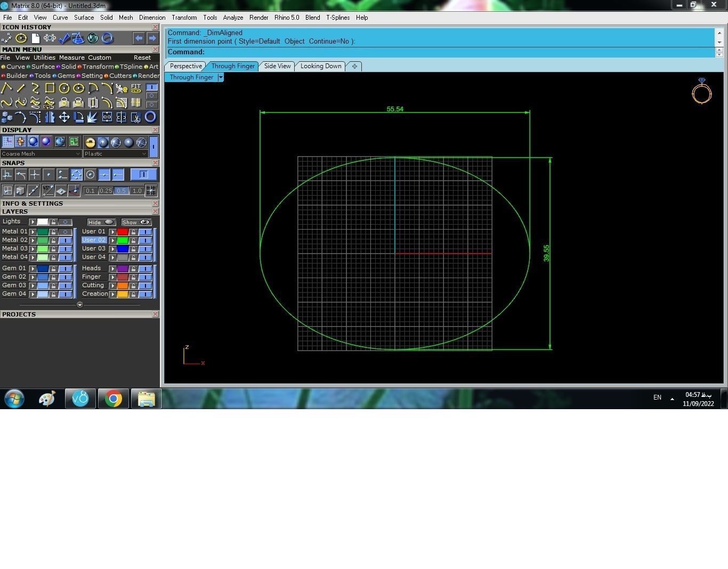
Task: Expand User 02 layer options arrow
Action: coord(112,240)
